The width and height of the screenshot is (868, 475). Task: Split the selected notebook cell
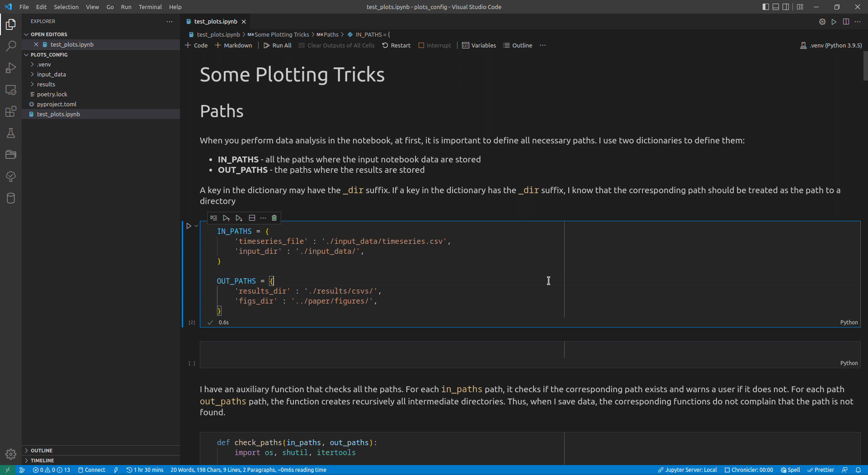(x=252, y=218)
